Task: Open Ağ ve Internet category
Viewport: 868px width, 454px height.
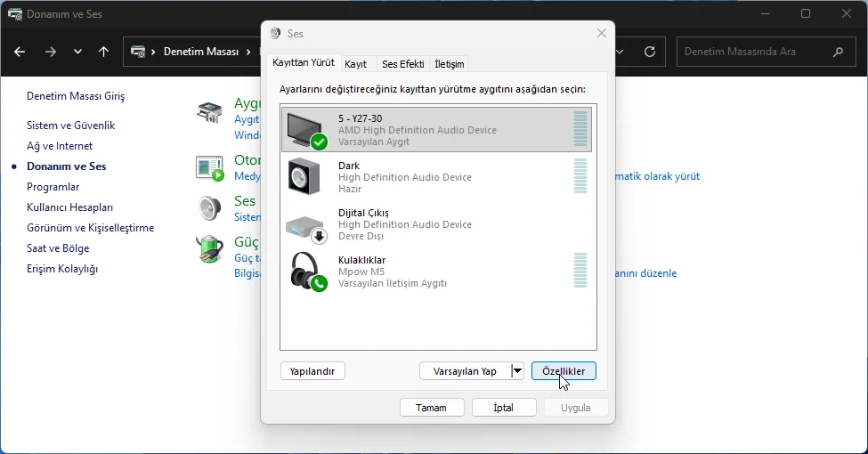Action: point(60,146)
